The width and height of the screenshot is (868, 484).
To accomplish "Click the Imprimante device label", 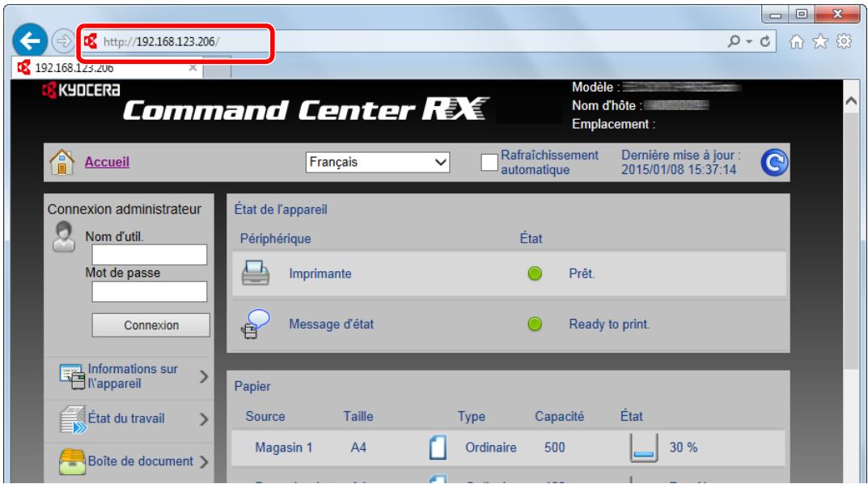I will coord(320,274).
